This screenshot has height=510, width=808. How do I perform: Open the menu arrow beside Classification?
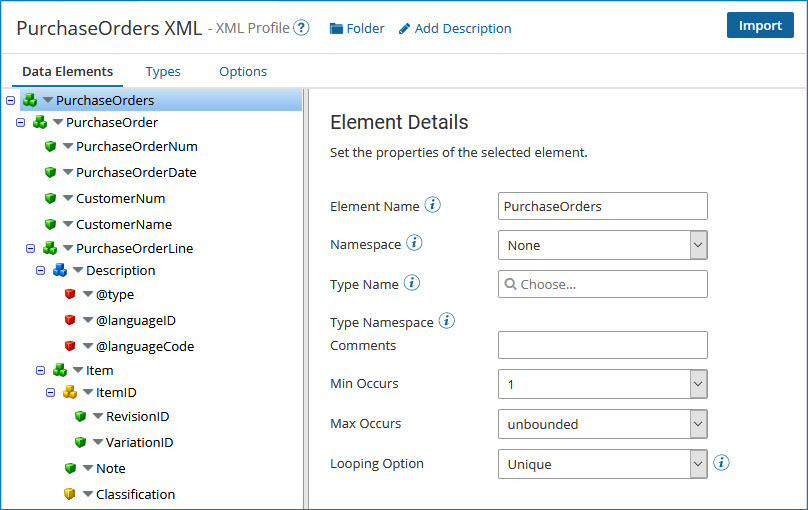pos(88,494)
